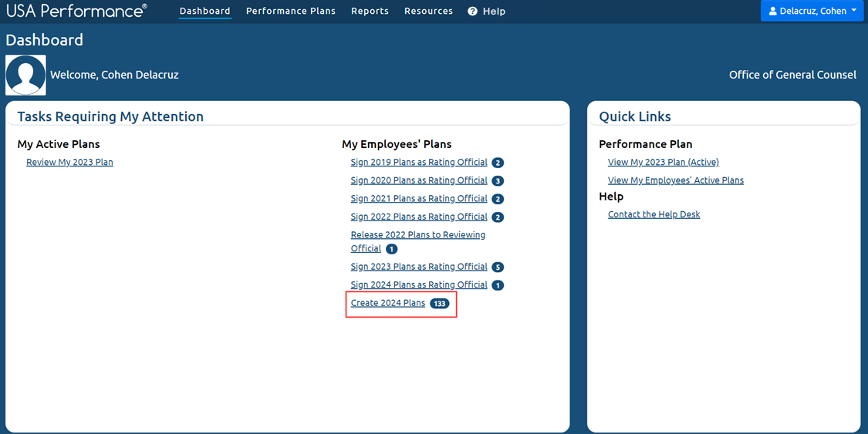The image size is (868, 434).
Task: Open the Performance Plans menu
Action: tap(291, 11)
